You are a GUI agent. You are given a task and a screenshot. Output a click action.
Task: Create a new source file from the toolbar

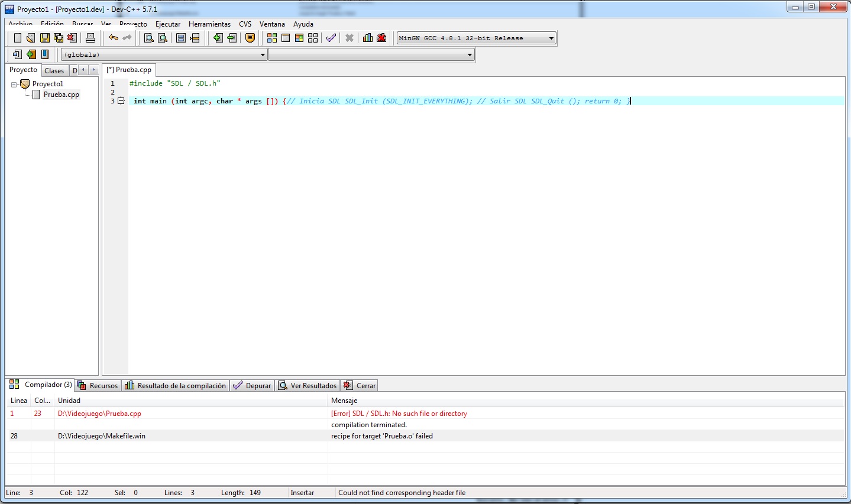(17, 38)
